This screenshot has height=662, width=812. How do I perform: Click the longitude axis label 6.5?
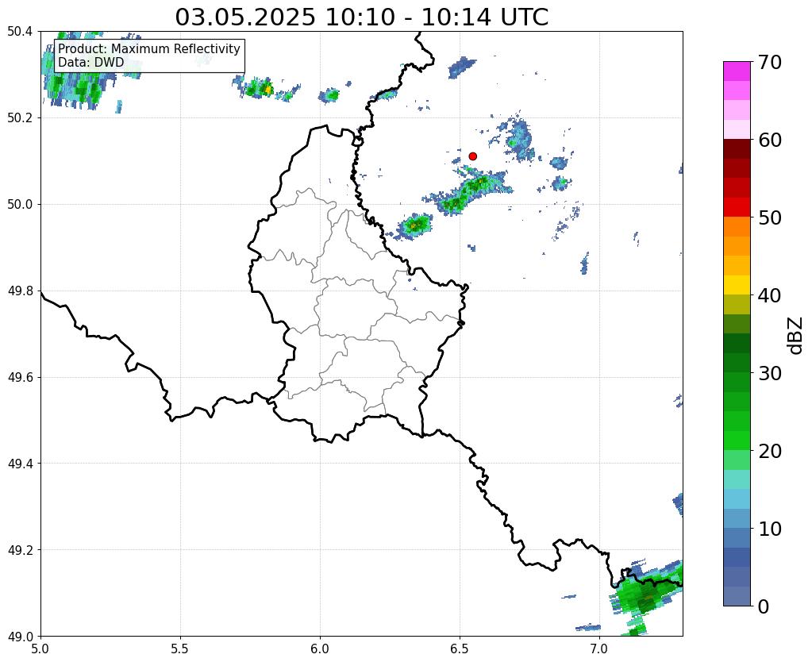click(x=460, y=649)
